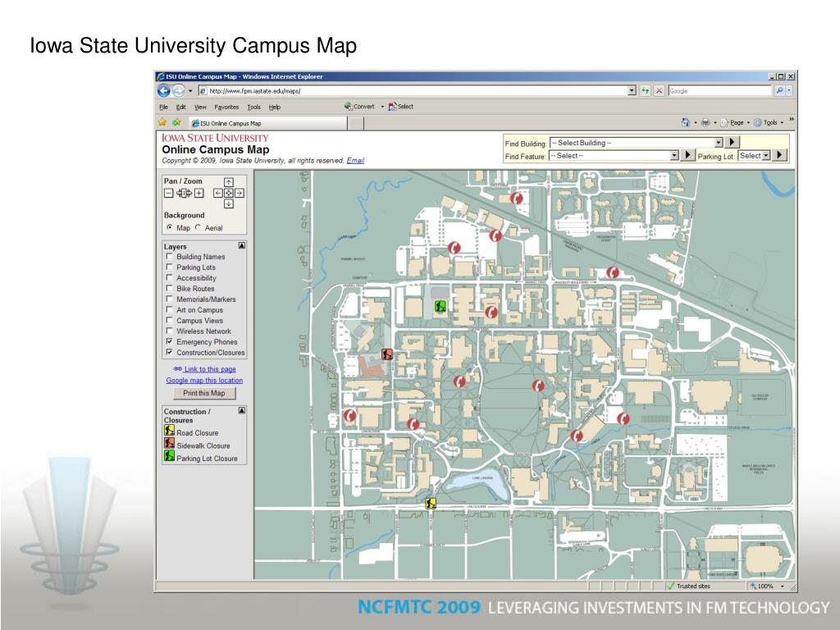Image resolution: width=840 pixels, height=630 pixels.
Task: Open the Page menu dropdown
Action: pyautogui.click(x=735, y=123)
